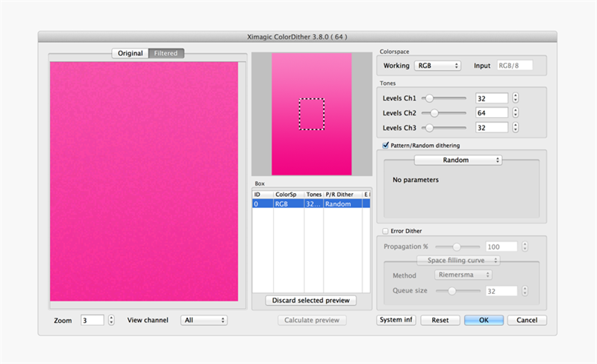The width and height of the screenshot is (597, 364).
Task: Click the Levels Ch1 value field
Action: coord(492,98)
